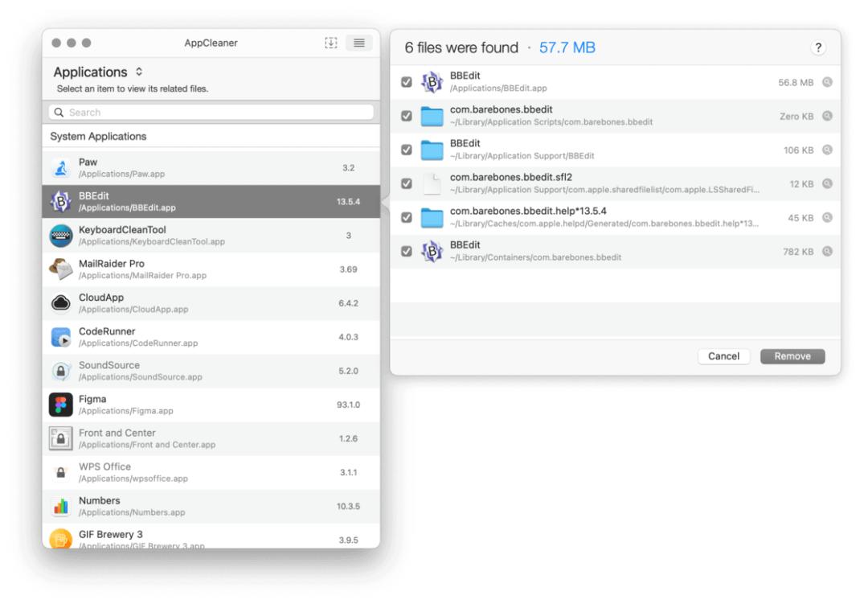Click the SoundSource lock icon

[x=61, y=371]
